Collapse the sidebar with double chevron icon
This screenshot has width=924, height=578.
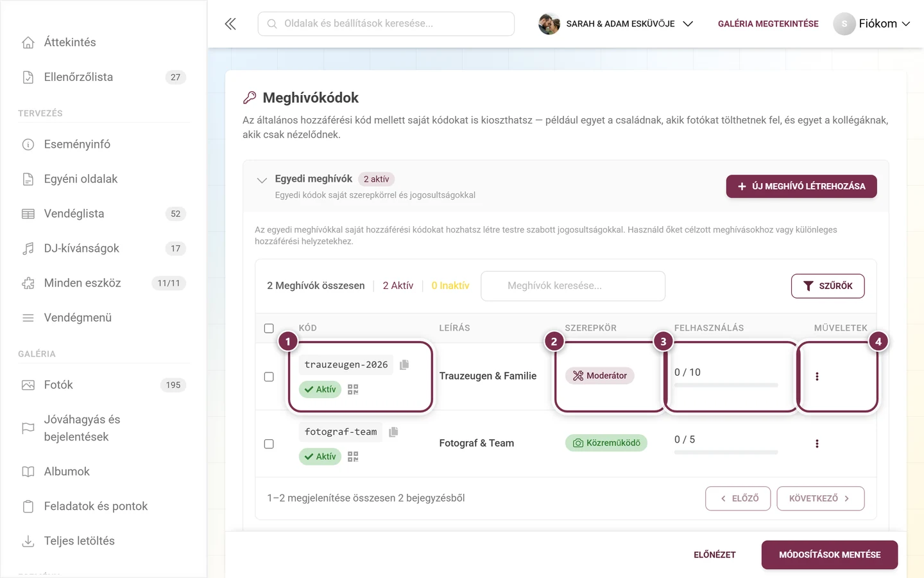click(x=230, y=24)
